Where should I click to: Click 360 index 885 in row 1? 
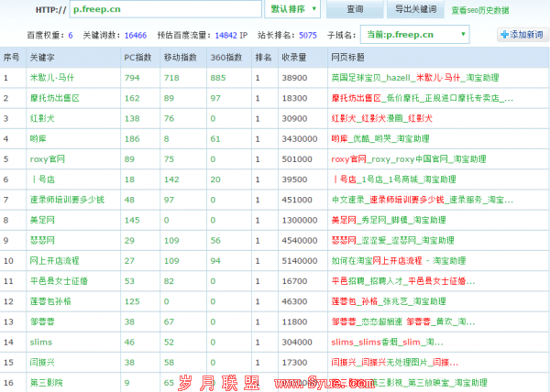click(218, 78)
